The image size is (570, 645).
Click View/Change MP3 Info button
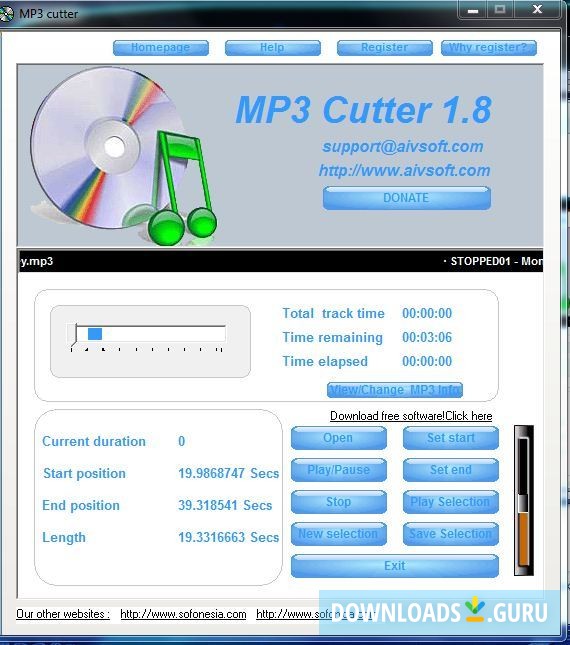point(395,390)
